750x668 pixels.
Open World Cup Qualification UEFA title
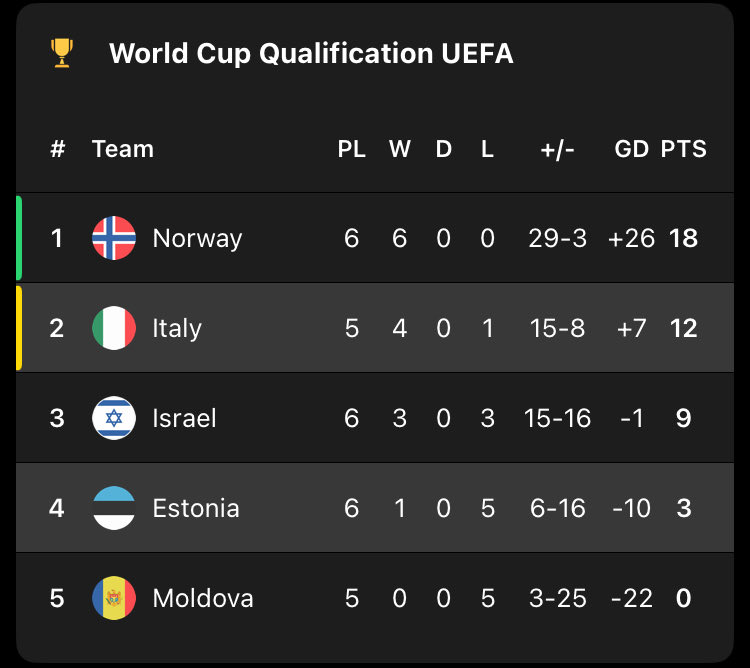(x=311, y=53)
